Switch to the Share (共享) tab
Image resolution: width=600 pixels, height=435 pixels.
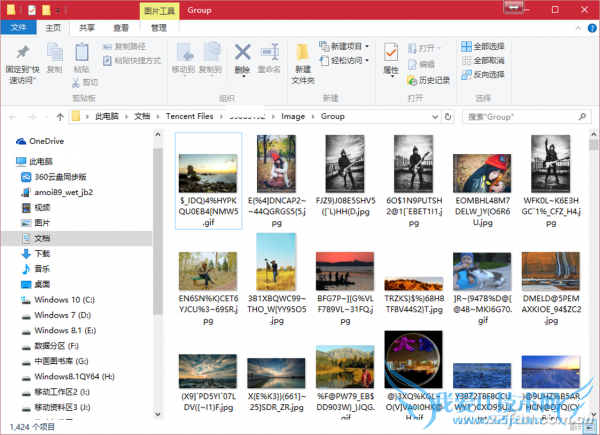pos(87,28)
